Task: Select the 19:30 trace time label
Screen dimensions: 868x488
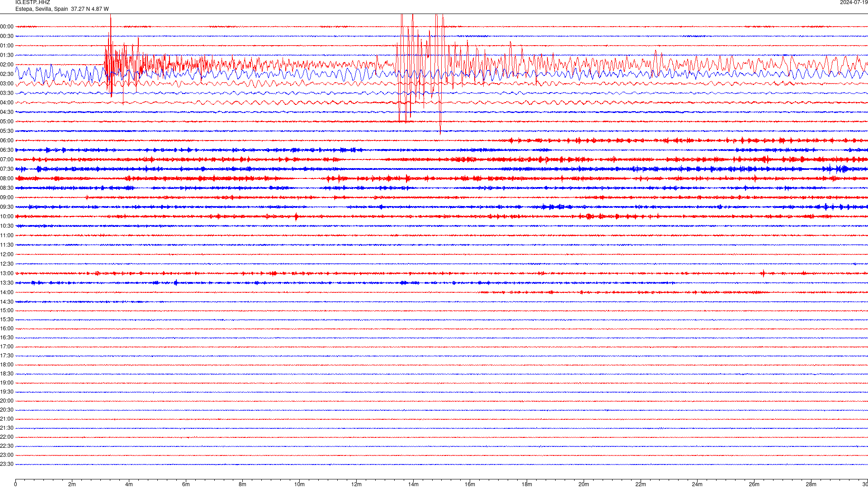Action: (x=7, y=392)
